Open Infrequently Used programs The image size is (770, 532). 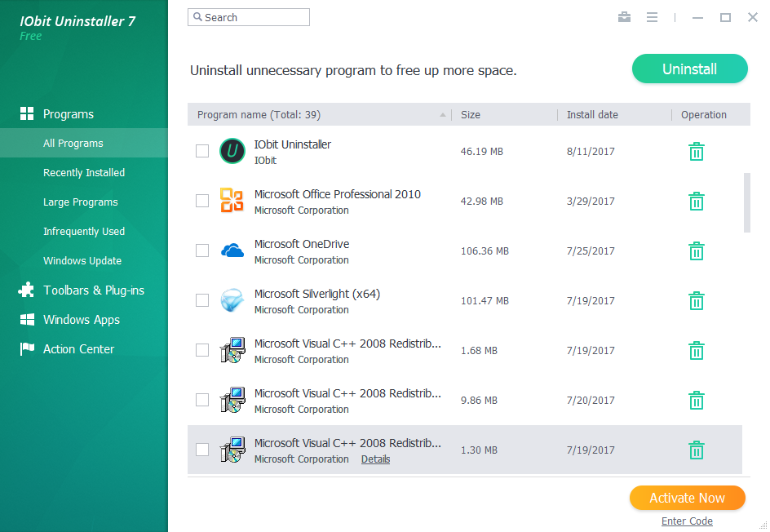pyautogui.click(x=83, y=232)
